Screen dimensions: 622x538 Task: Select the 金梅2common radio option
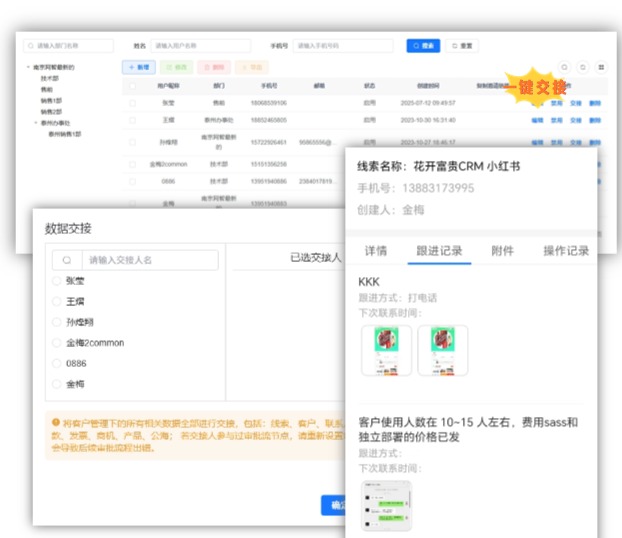pyautogui.click(x=57, y=343)
